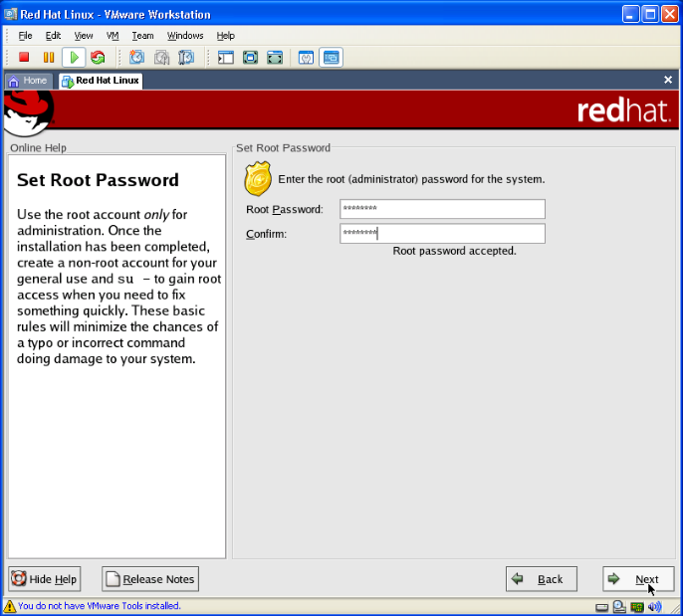Viewport: 683px width, 616px height.
Task: Switch to the Home tab
Action: (28, 81)
